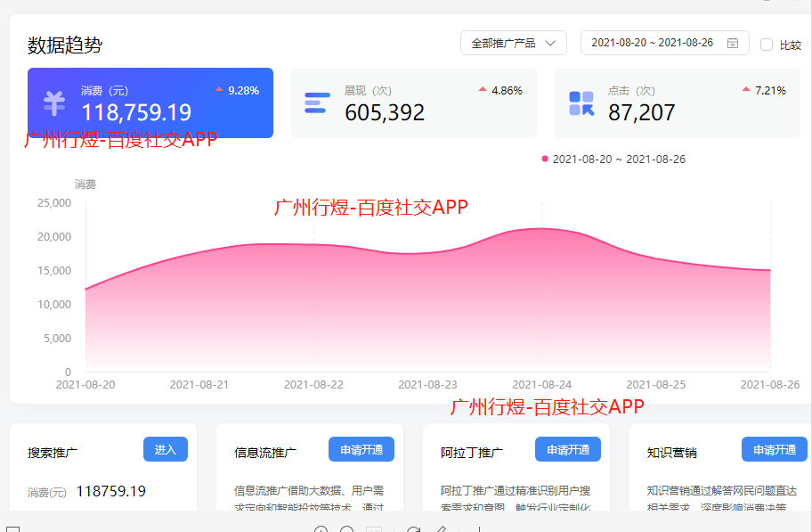Viewport: 812px width, 532px height.
Task: Click the date range field 2021-08-20 ~ 2021-08-26
Action: pos(664,43)
